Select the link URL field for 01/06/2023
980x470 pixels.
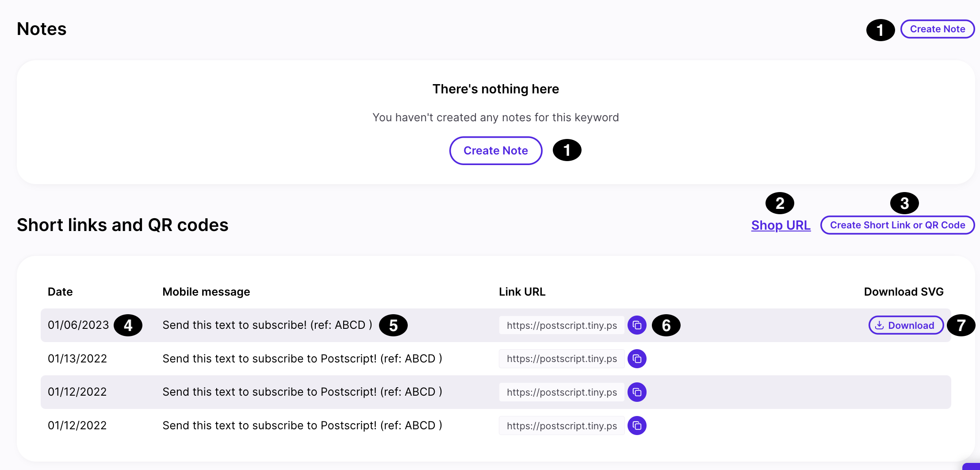562,325
